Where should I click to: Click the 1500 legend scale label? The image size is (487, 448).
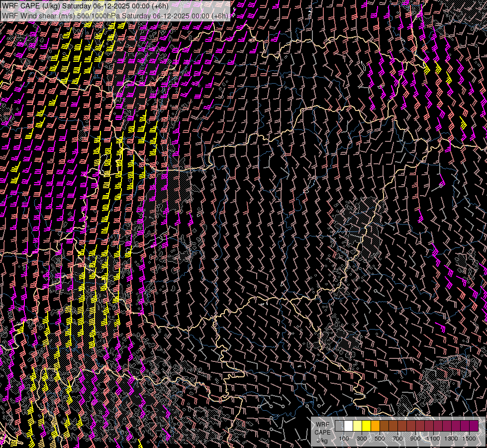469,439
